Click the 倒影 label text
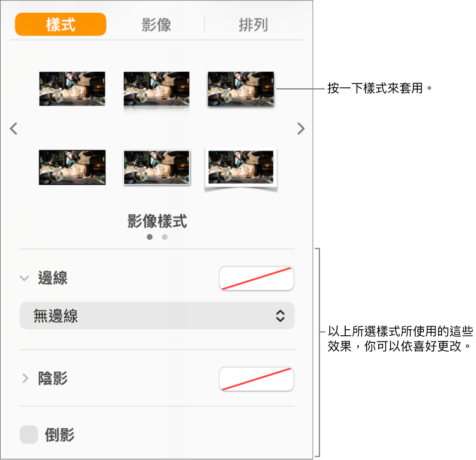The width and height of the screenshot is (476, 460). coord(59,435)
